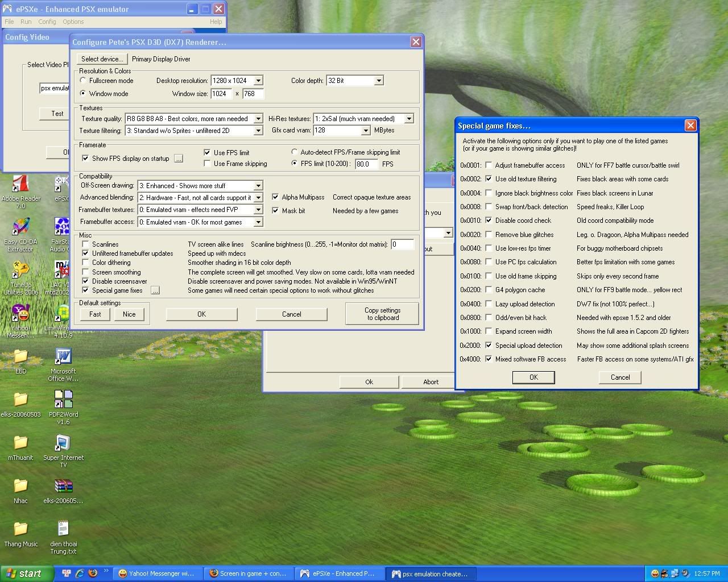Expand Texture quality dropdown
Viewport: 728px width, 582px height.
tap(258, 119)
